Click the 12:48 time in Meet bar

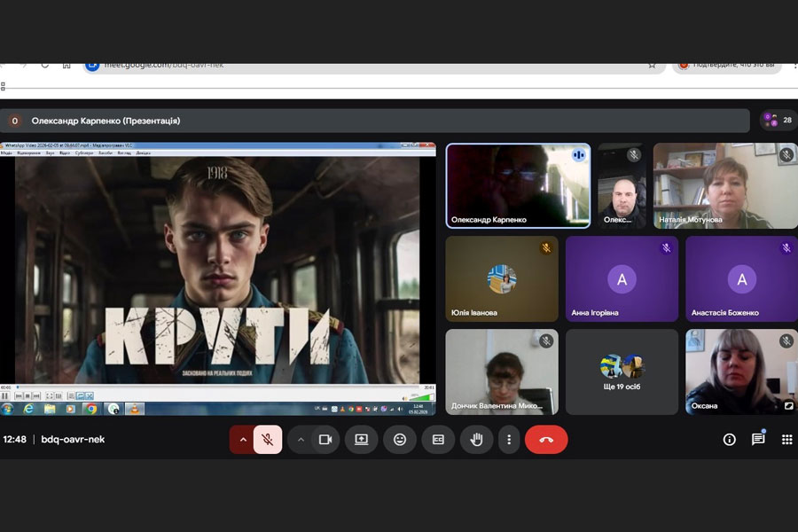click(x=14, y=440)
